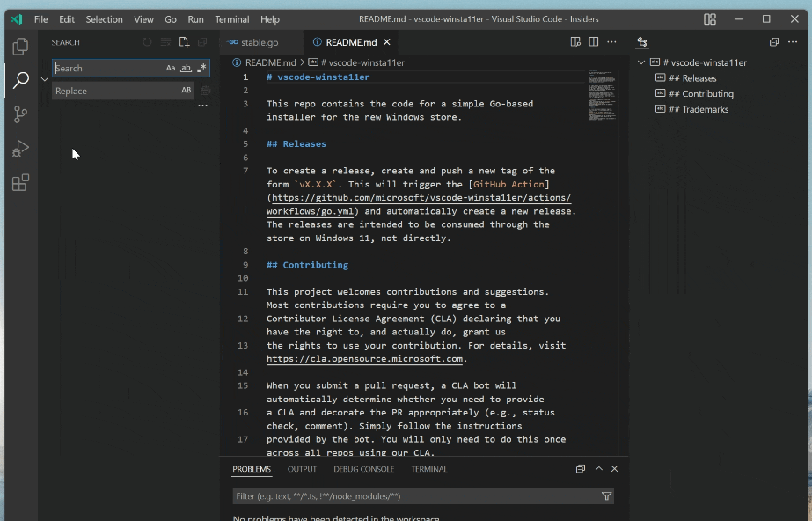Image resolution: width=812 pixels, height=521 pixels.
Task: Open search details with ellipsis below Replace
Action: coord(203,105)
